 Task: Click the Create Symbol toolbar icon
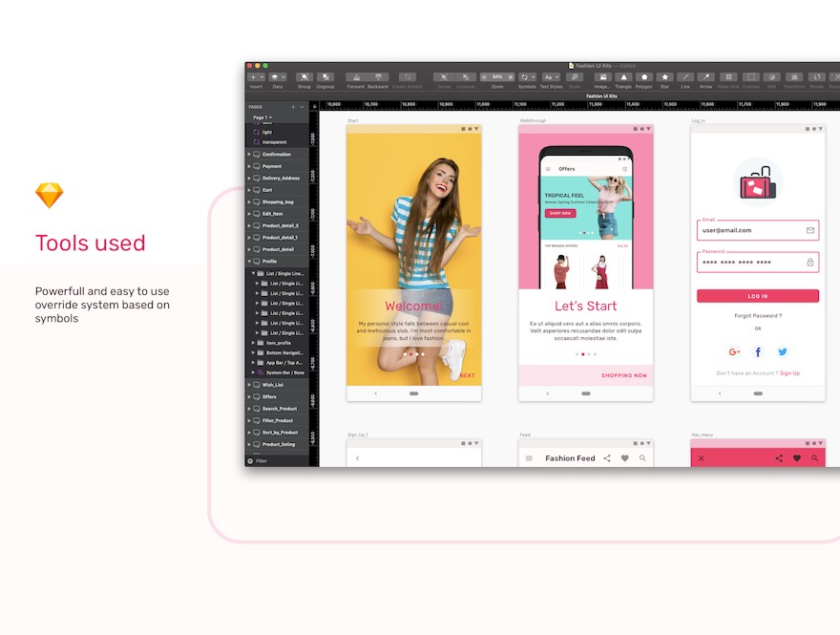coord(408,77)
